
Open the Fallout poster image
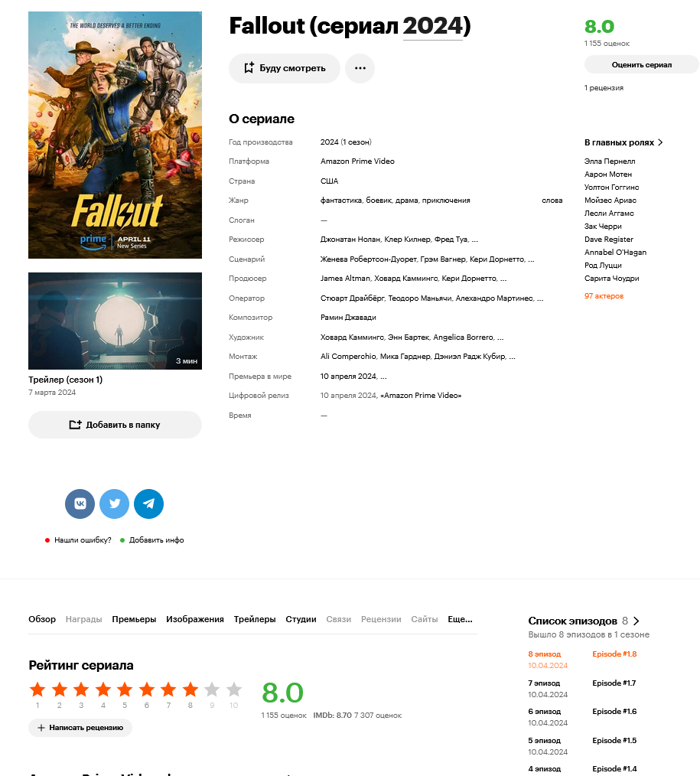116,135
